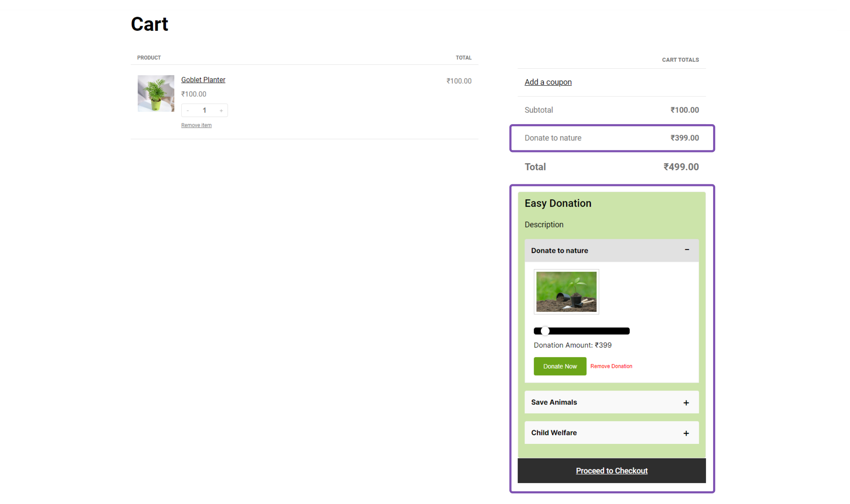Click the plus icon beside Save Animals
Image resolution: width=850 pixels, height=504 pixels.
686,402
